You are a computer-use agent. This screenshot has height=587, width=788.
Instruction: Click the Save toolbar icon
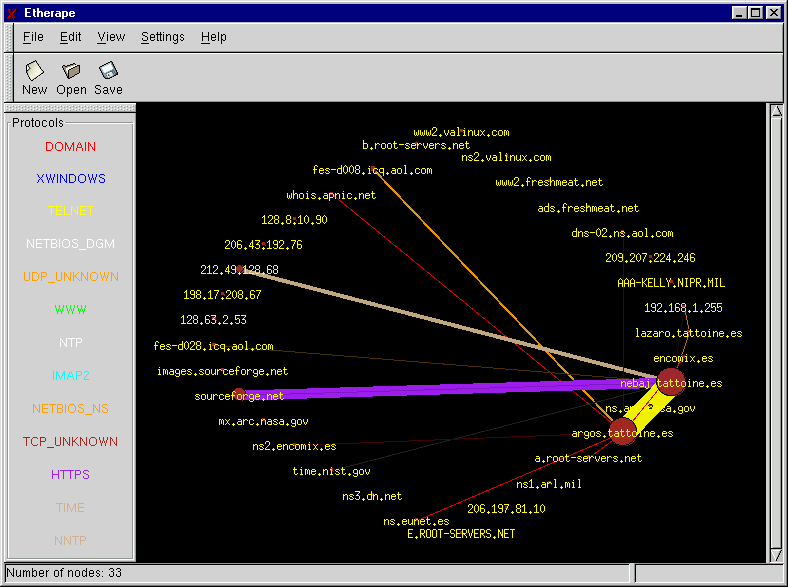[108, 71]
